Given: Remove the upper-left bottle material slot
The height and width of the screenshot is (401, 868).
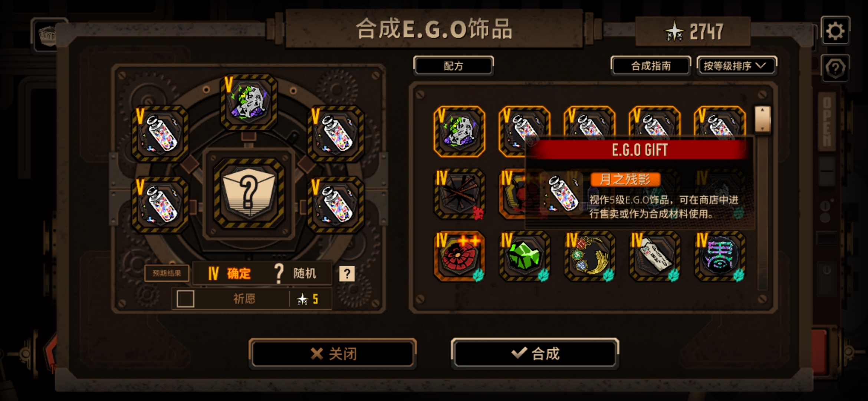Looking at the screenshot, I should tap(160, 134).
